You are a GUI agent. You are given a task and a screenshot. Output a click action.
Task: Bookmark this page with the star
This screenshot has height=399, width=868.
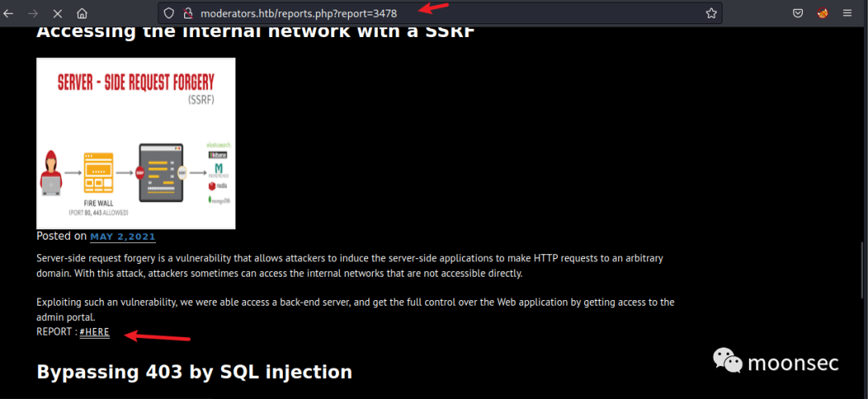pyautogui.click(x=711, y=14)
